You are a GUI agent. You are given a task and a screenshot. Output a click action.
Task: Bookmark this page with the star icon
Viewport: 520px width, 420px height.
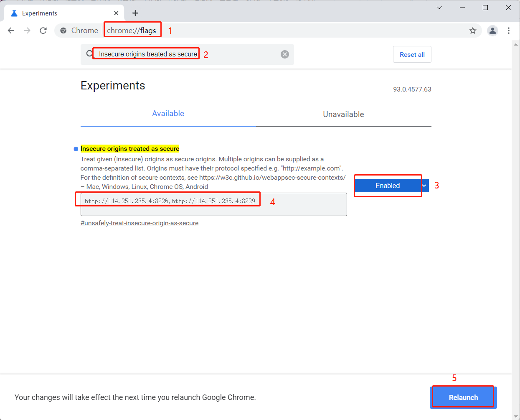tap(472, 31)
